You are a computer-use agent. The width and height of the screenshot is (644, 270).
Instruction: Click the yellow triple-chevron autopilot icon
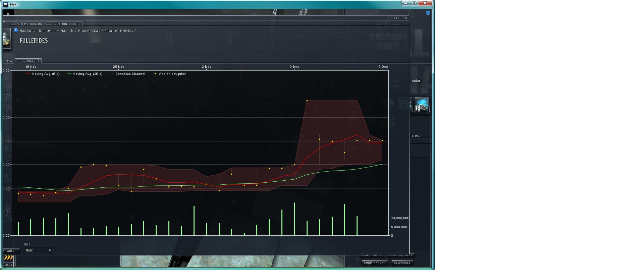coord(8,258)
